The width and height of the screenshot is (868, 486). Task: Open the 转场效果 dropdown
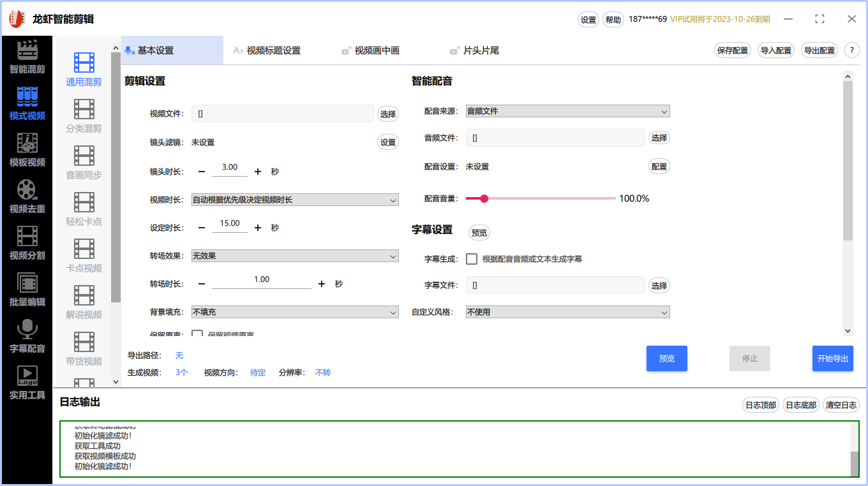(295, 256)
